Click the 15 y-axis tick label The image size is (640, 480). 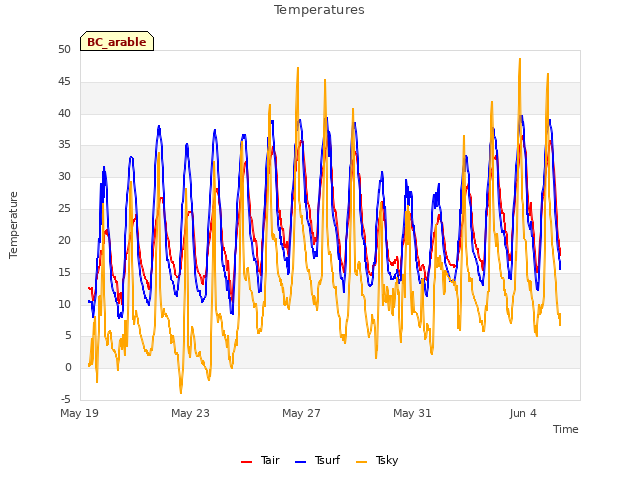coord(64,272)
